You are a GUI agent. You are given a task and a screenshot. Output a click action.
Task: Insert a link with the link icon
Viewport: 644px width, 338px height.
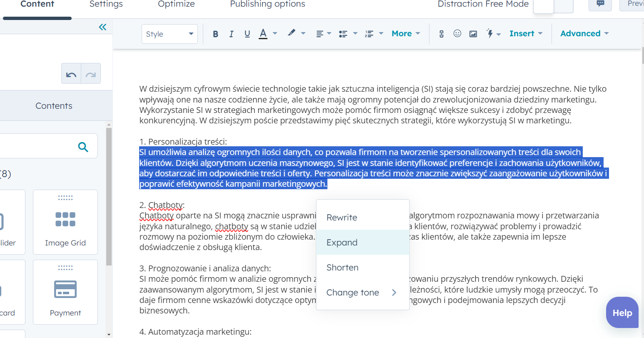tap(442, 34)
